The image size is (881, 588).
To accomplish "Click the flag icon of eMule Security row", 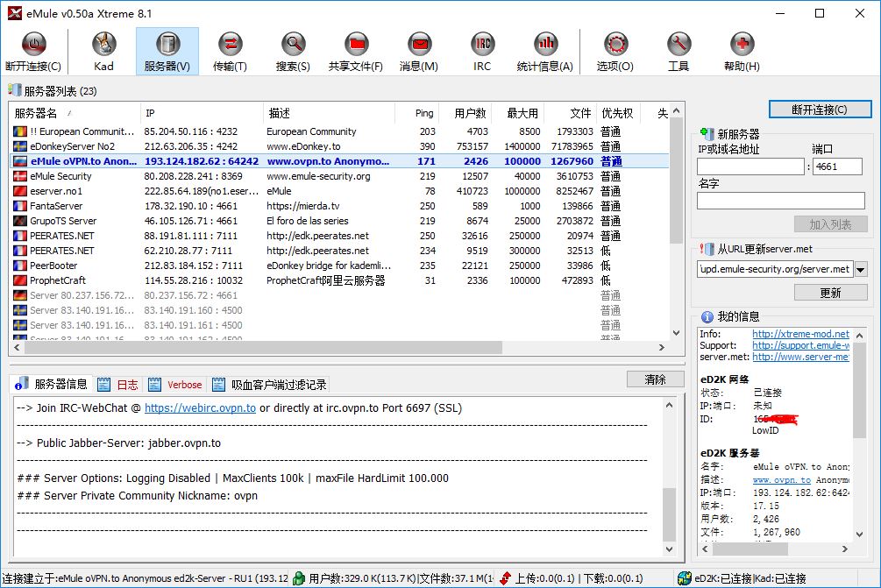I will coord(20,176).
